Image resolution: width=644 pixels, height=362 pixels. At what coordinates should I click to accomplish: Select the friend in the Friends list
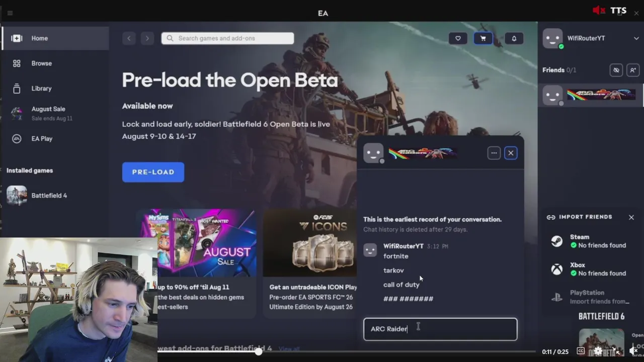click(x=591, y=95)
